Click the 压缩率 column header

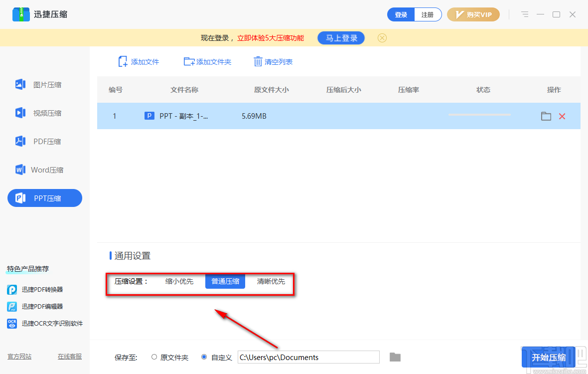coord(409,90)
